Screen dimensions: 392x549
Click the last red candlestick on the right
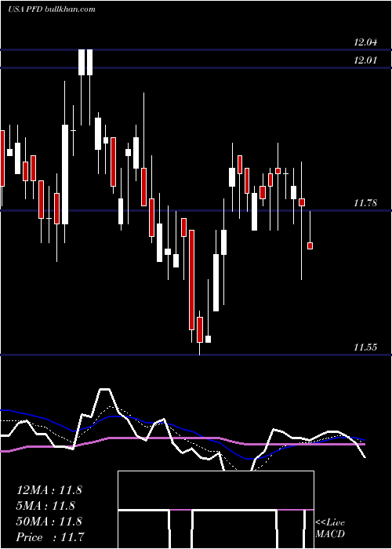[x=310, y=245]
